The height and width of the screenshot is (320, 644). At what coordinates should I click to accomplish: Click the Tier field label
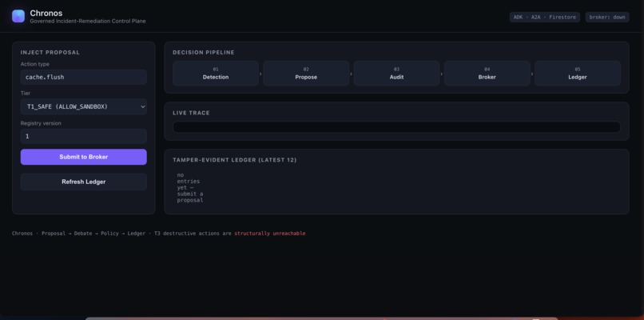coord(26,94)
